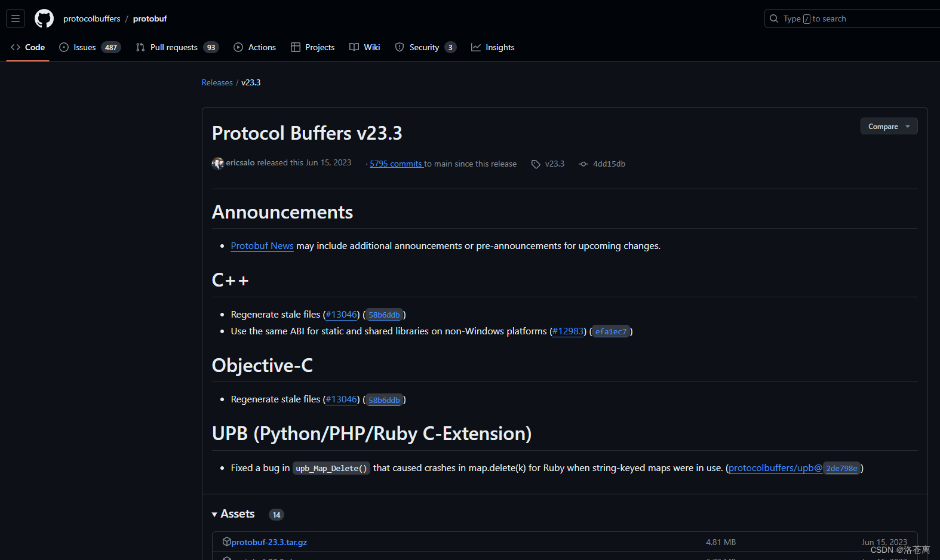Switch to the Wiki tab
This screenshot has height=560, width=940.
tap(365, 47)
